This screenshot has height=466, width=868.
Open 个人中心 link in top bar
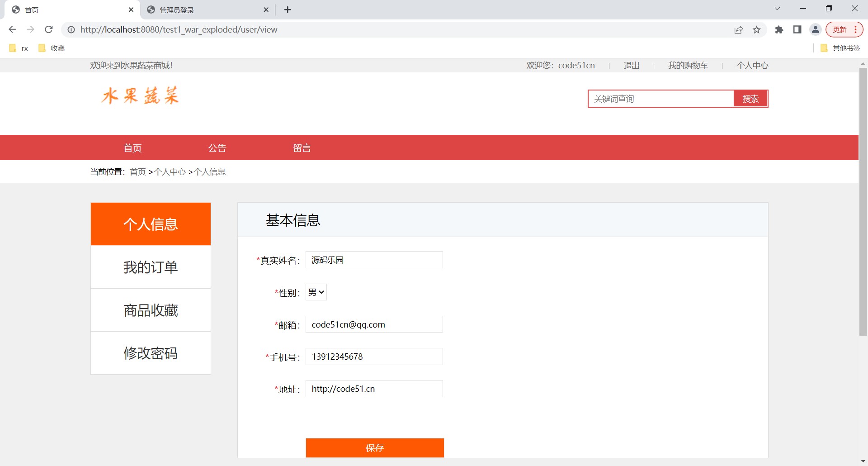pos(752,66)
